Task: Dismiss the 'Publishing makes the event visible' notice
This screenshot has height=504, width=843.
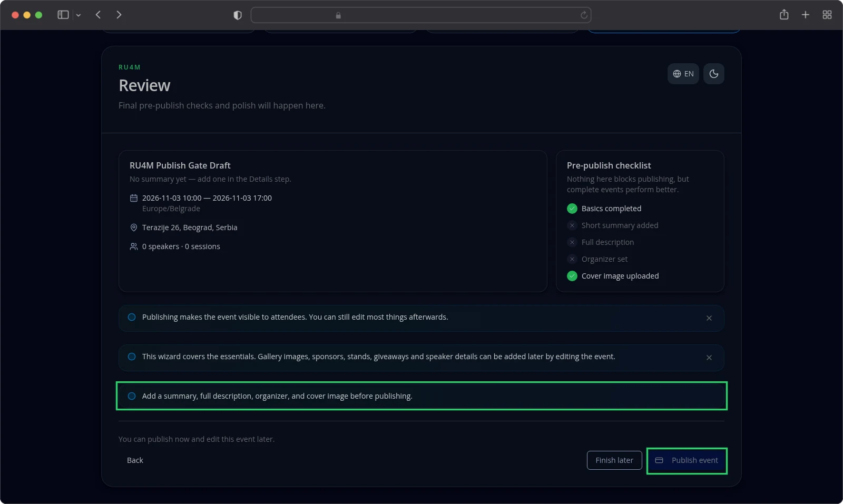Action: click(x=709, y=318)
